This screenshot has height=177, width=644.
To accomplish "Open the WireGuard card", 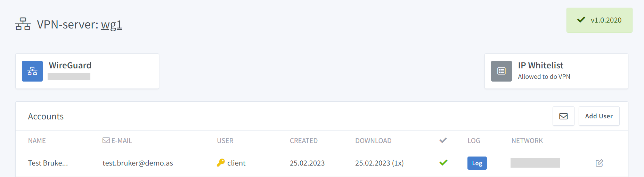I will coord(87,71).
